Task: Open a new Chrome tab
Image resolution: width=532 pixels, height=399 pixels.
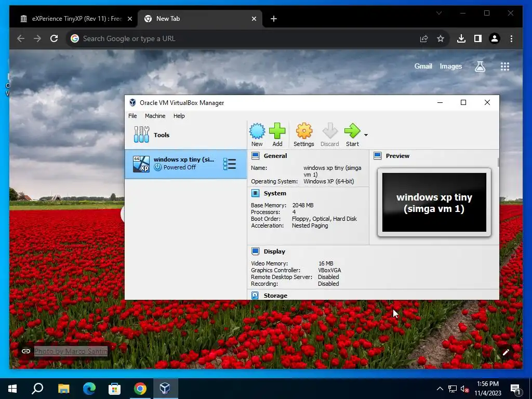Action: pos(273,19)
